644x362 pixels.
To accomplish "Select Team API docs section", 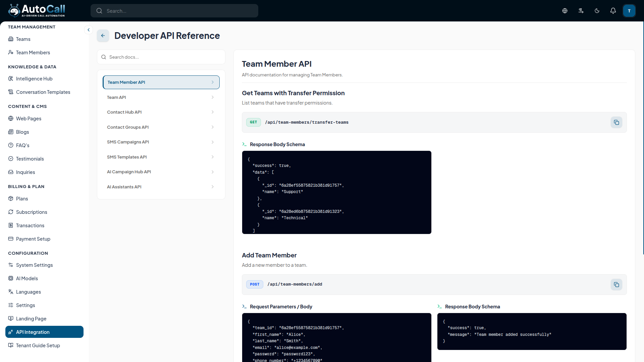I will tap(161, 98).
